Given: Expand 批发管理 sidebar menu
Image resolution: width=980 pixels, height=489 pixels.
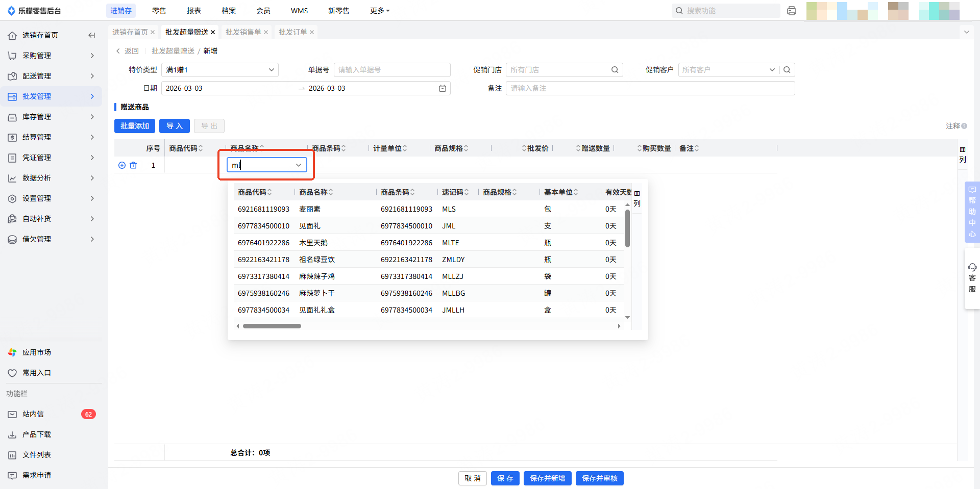Looking at the screenshot, I should tap(51, 96).
